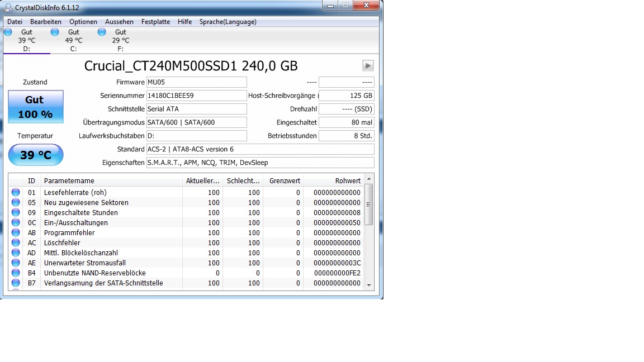The height and width of the screenshot is (362, 644).
Task: Click the status icon for drive D:
Action: point(8,32)
